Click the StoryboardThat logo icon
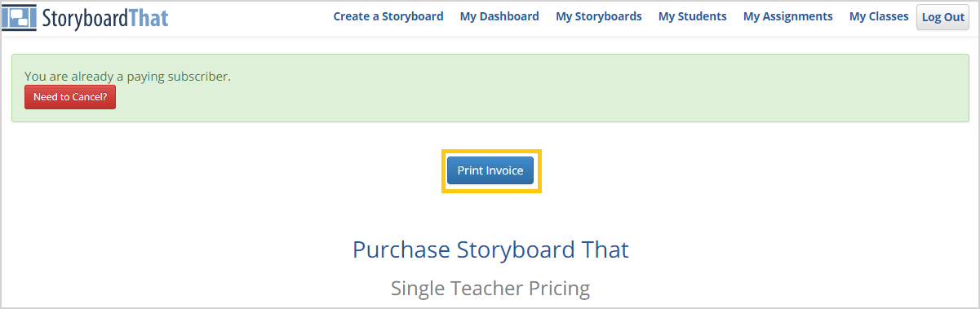This screenshot has height=309, width=980. pyautogui.click(x=18, y=16)
